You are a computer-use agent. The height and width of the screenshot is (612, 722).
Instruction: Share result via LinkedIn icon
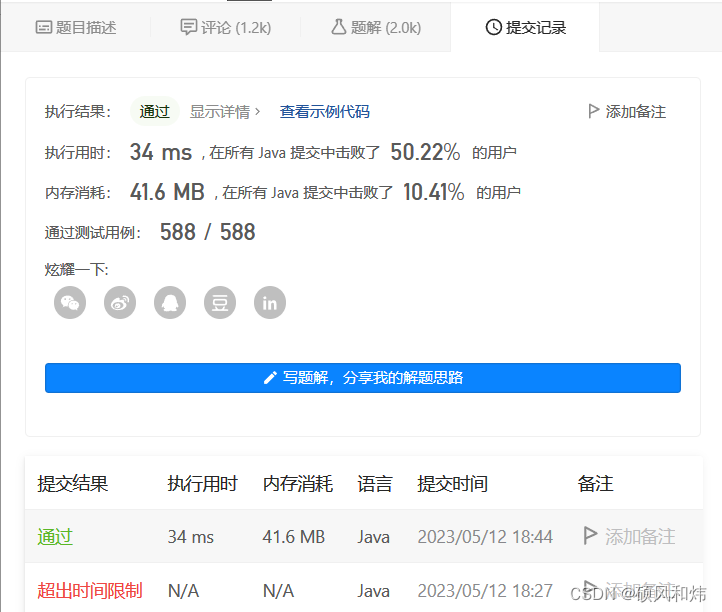click(270, 303)
